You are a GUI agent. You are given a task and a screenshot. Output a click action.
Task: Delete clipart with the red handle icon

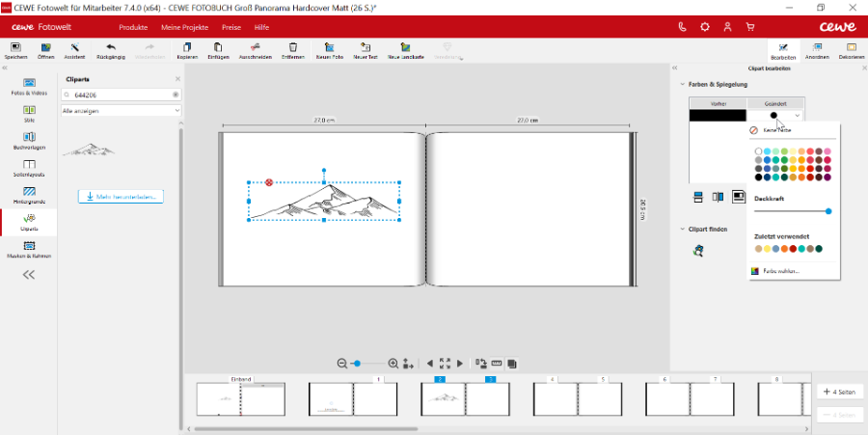(269, 182)
